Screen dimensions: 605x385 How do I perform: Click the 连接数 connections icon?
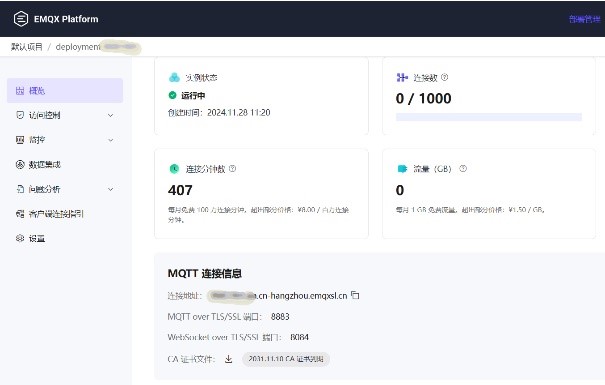coord(402,78)
